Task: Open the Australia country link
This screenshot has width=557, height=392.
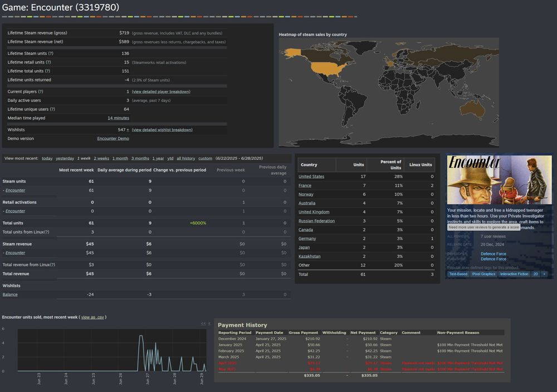Action: tap(307, 203)
